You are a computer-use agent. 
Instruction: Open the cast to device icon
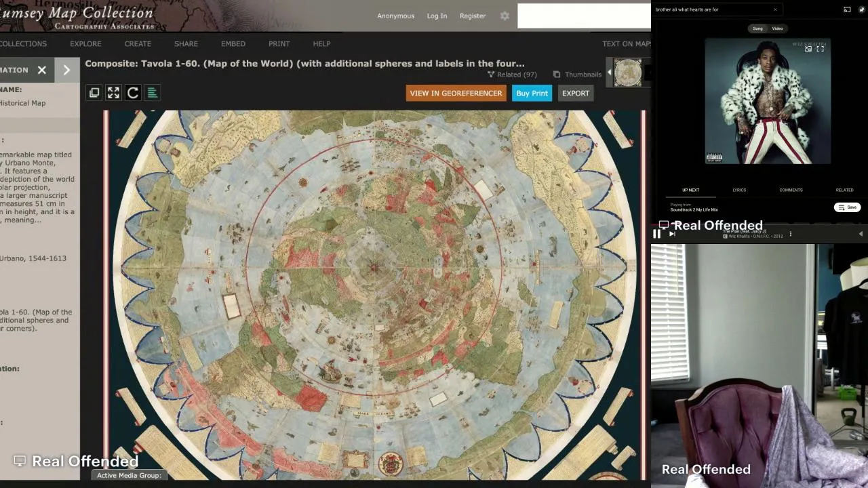(x=847, y=9)
